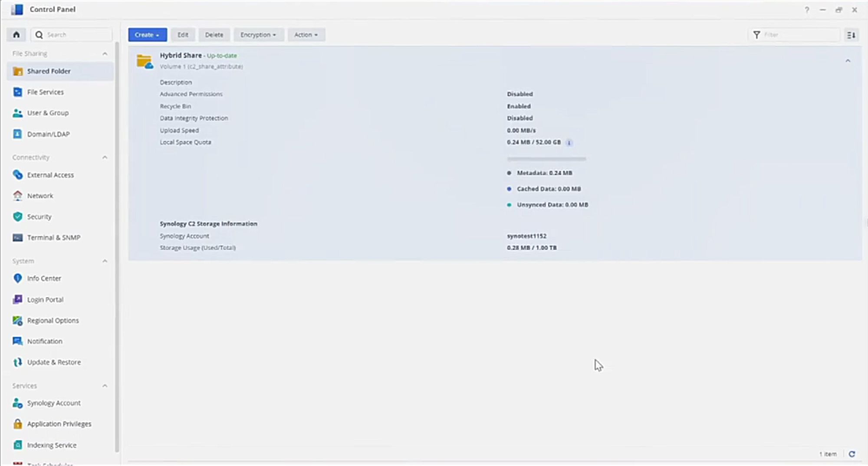Click the Hybrid Share folder name
Viewport: 868px width, 466px height.
(181, 56)
